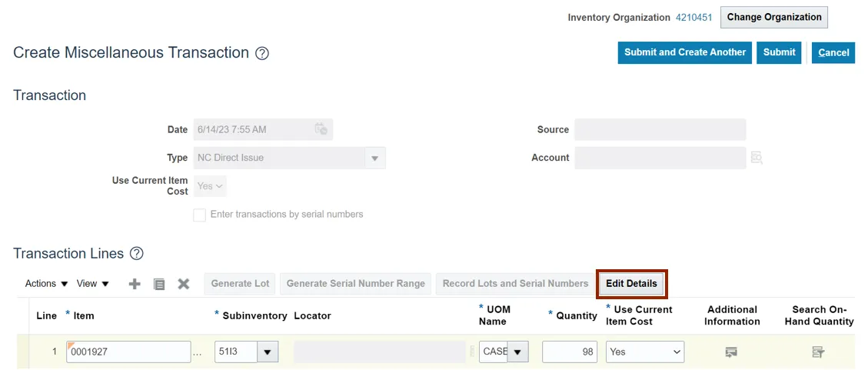Open the Use Current Item Cost line dropdown
Viewport: 868px width, 370px height.
click(x=644, y=352)
